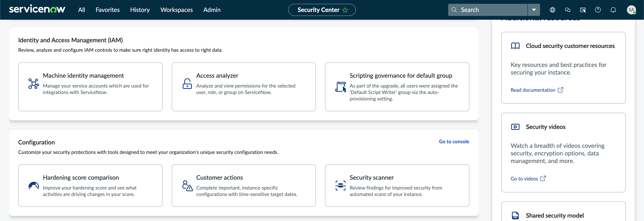Click the Read documentation link
644x221 pixels.
click(x=533, y=90)
